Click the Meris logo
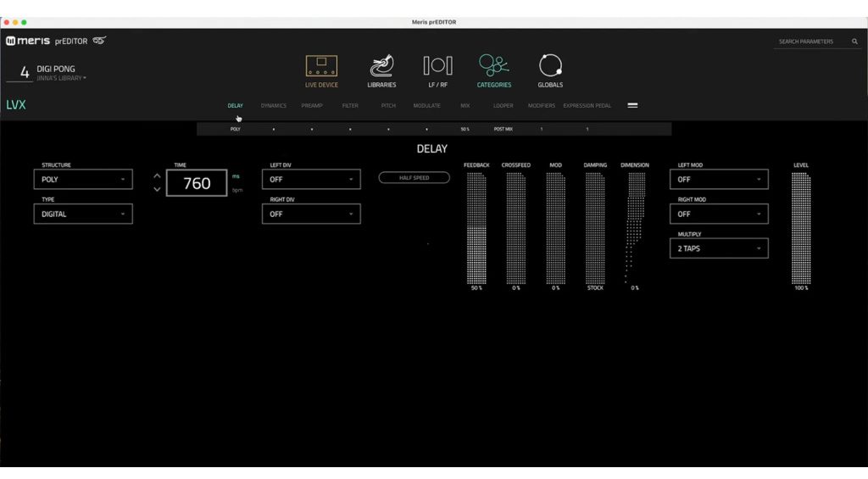 (x=28, y=41)
